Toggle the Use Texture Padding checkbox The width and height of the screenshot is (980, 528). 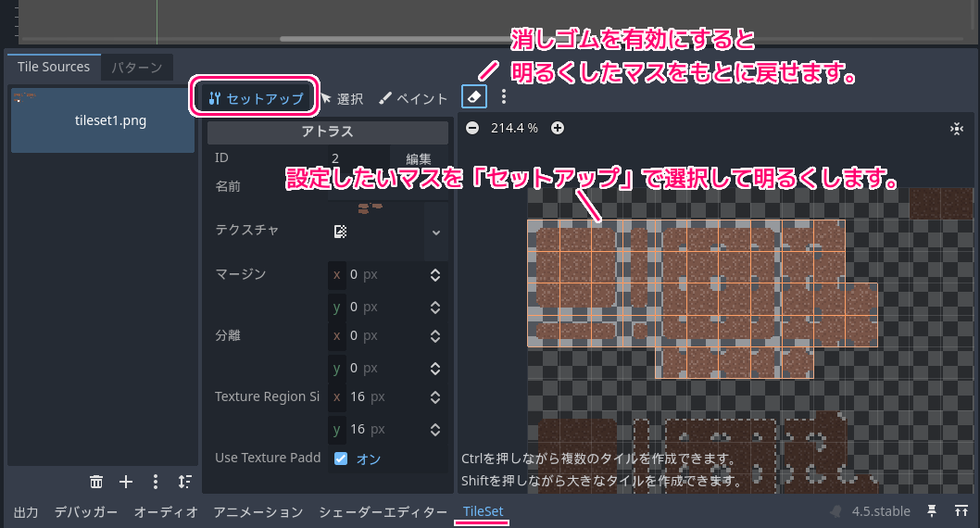[x=341, y=459]
